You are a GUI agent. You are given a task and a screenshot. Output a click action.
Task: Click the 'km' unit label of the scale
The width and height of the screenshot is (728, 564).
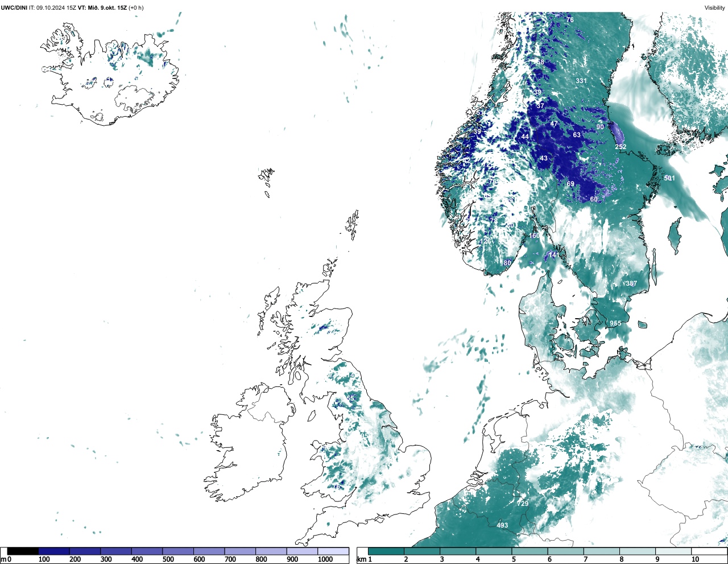pyautogui.click(x=362, y=559)
